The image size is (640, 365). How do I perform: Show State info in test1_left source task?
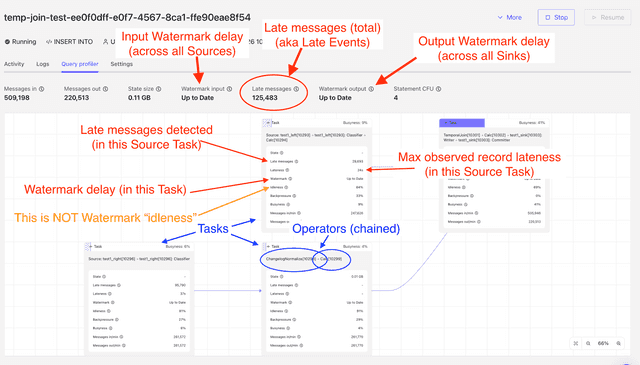click(282, 153)
